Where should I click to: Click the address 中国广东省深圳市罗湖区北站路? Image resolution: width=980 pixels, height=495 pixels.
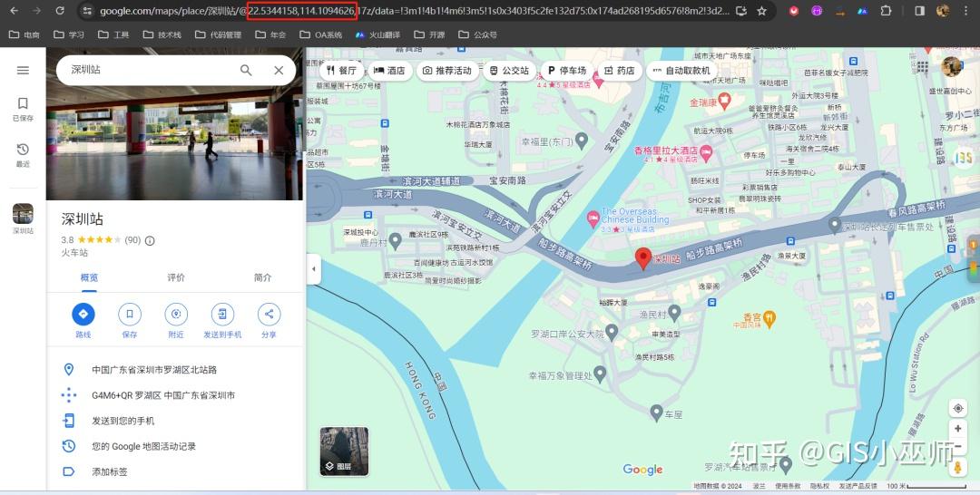(154, 370)
